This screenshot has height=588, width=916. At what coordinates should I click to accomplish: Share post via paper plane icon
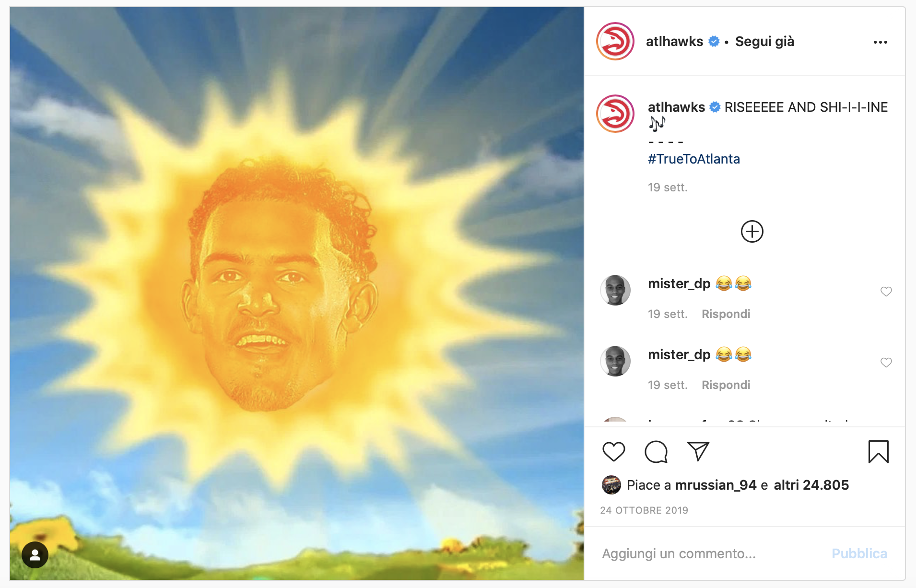[x=698, y=451]
